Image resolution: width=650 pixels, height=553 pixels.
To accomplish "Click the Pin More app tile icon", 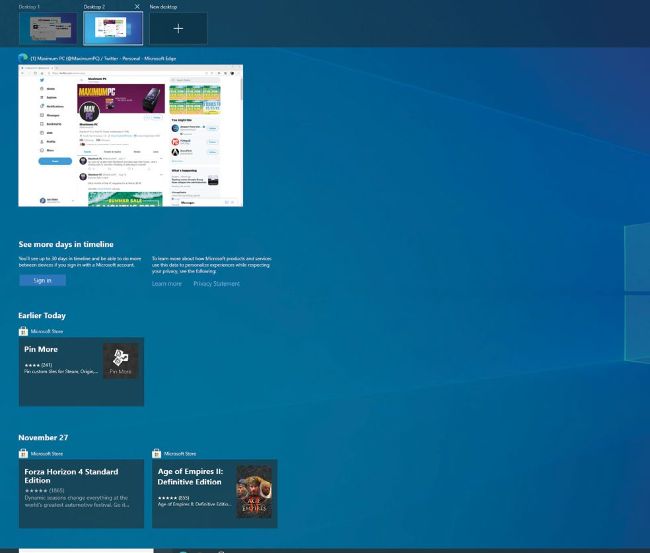I will 121,361.
